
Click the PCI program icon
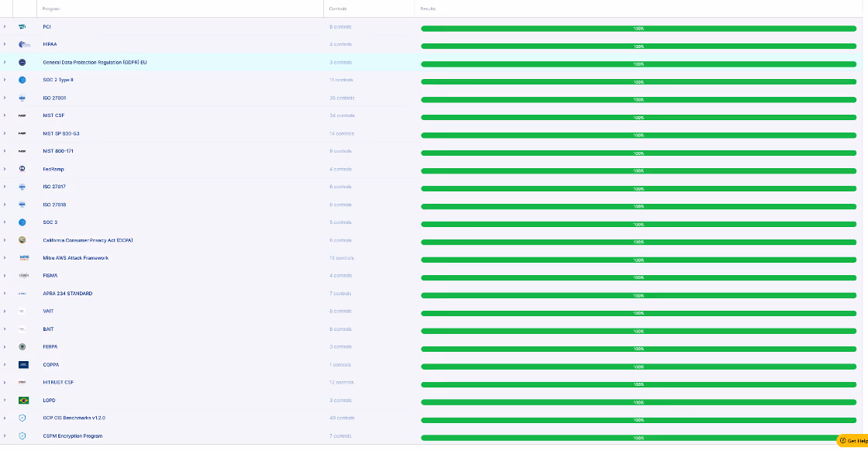pyautogui.click(x=22, y=26)
